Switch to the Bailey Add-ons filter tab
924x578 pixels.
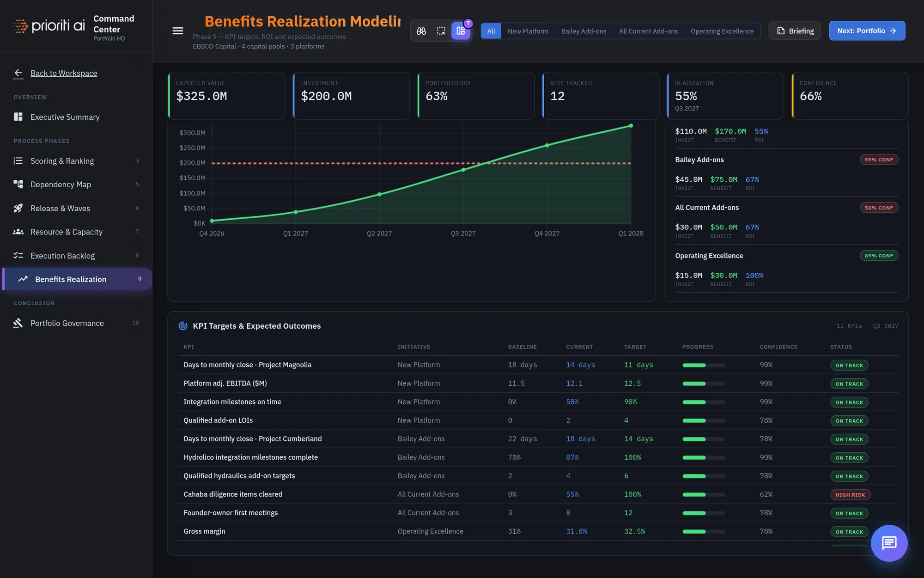(584, 31)
